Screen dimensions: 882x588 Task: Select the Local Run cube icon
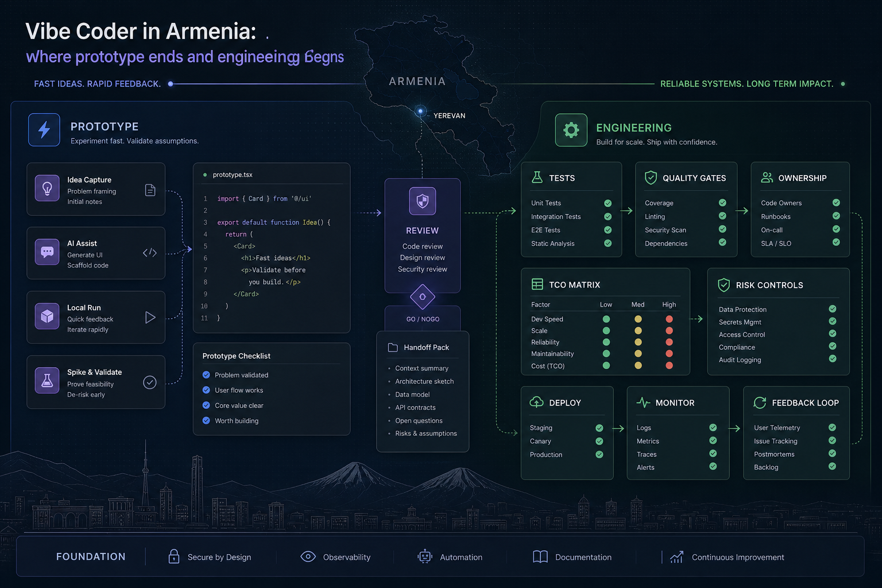click(47, 316)
